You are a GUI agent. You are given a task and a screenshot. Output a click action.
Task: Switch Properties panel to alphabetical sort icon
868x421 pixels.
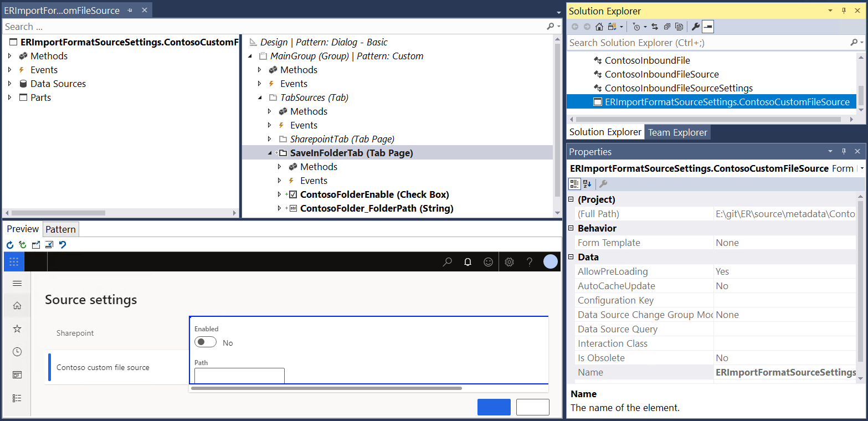(586, 183)
